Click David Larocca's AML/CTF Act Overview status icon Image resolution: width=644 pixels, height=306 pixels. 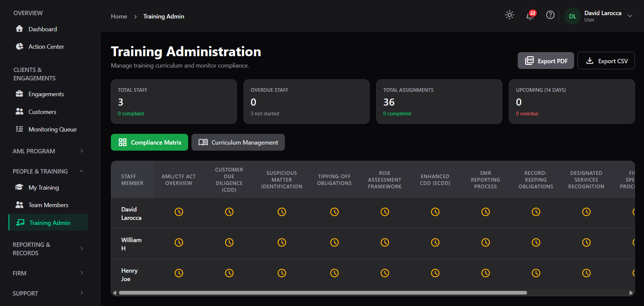click(x=179, y=212)
